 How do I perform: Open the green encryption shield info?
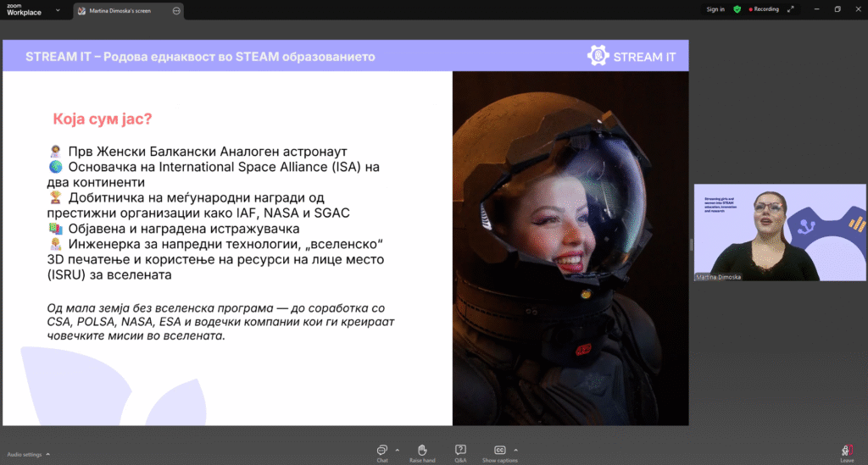[737, 9]
